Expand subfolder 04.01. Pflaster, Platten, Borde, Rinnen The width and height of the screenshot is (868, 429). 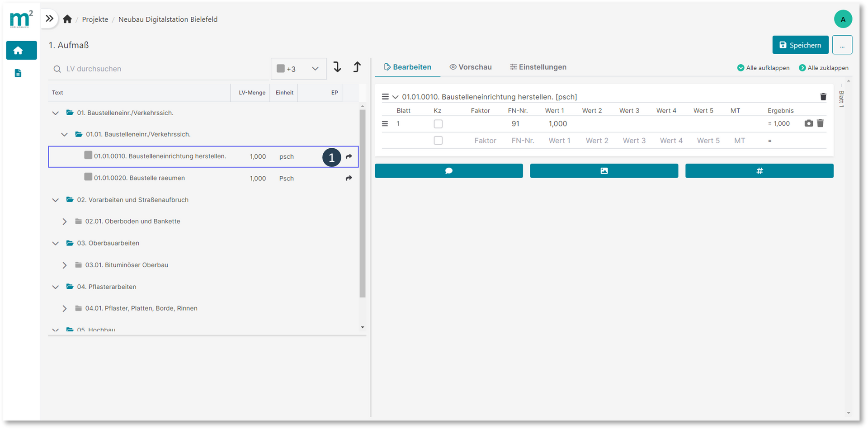pyautogui.click(x=65, y=308)
